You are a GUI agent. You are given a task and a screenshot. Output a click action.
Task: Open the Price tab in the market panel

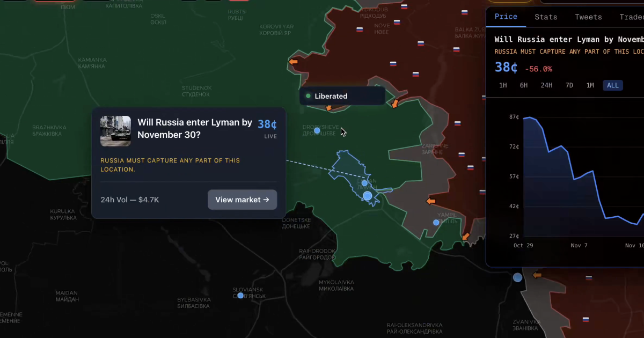click(506, 17)
